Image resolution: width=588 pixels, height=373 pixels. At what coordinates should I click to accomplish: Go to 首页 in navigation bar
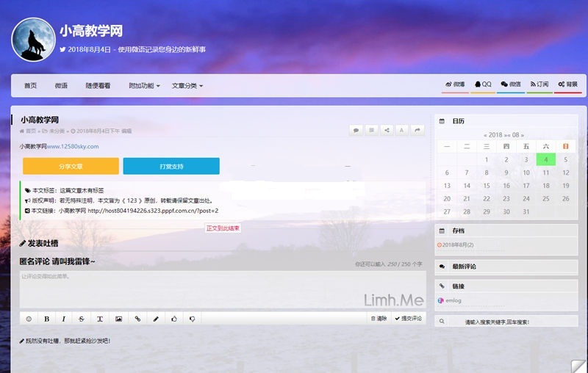coord(30,86)
